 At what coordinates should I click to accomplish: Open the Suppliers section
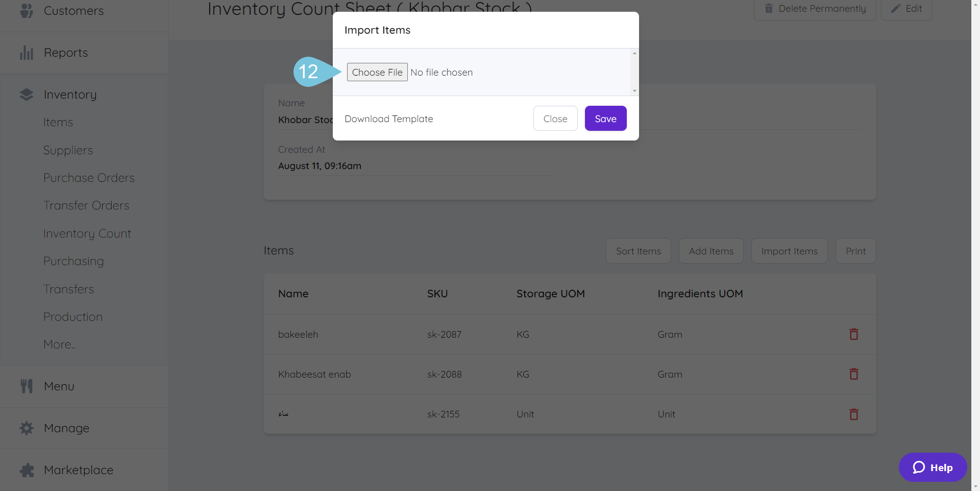[68, 150]
